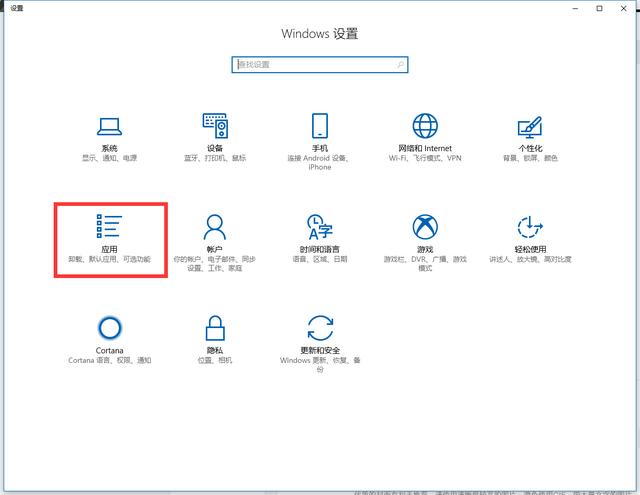Select the 轻松使用 (Ease of Access) icon
This screenshot has height=495, width=640.
(530, 226)
